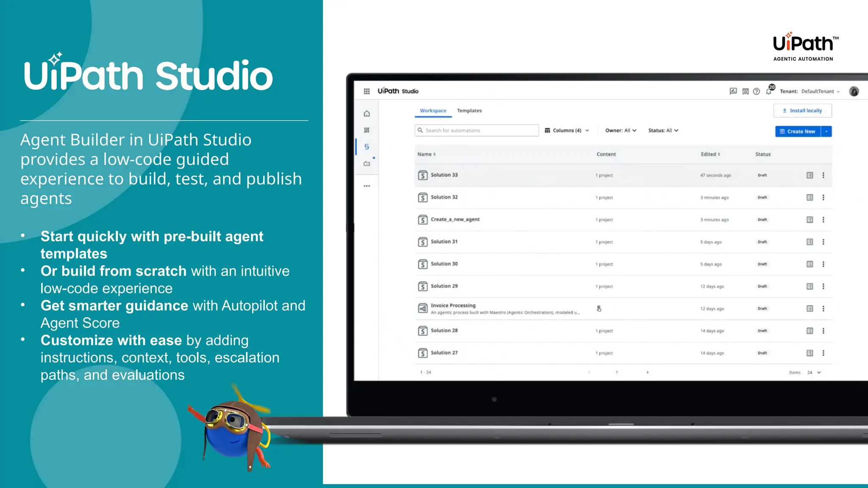Open the Owner: All filter dropdown
The width and height of the screenshot is (868, 488).
point(621,130)
